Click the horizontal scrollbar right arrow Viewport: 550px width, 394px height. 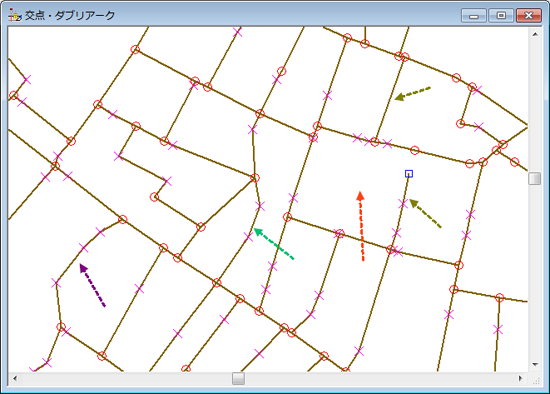tap(520, 378)
